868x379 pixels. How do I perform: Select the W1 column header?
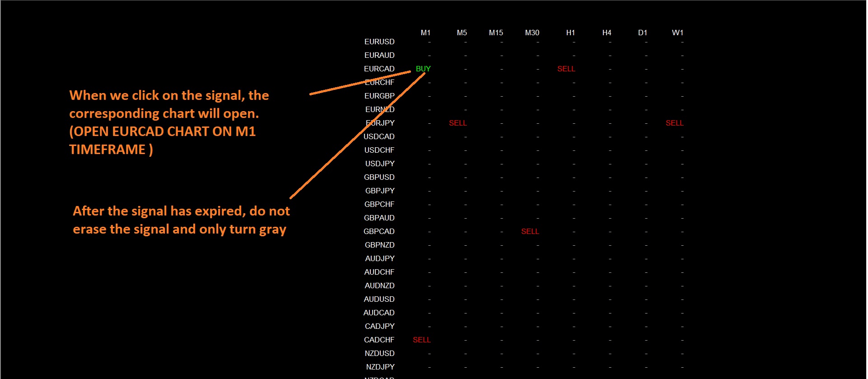[x=677, y=33]
